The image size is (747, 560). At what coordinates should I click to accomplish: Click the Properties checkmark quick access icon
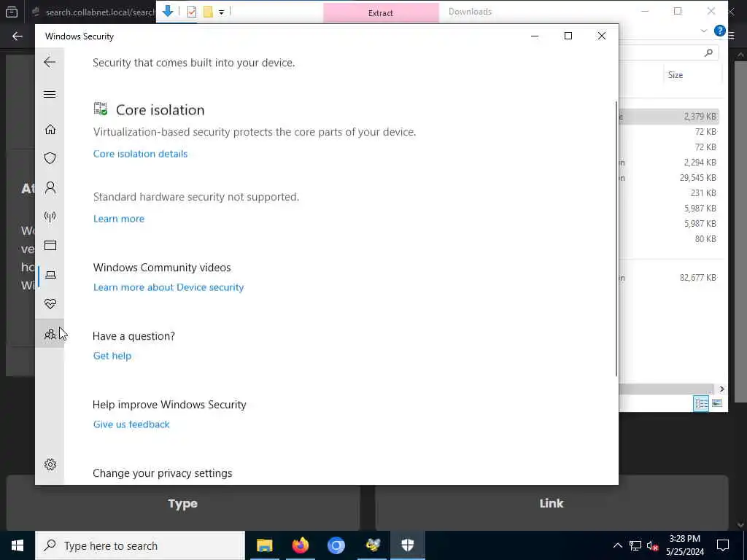192,12
